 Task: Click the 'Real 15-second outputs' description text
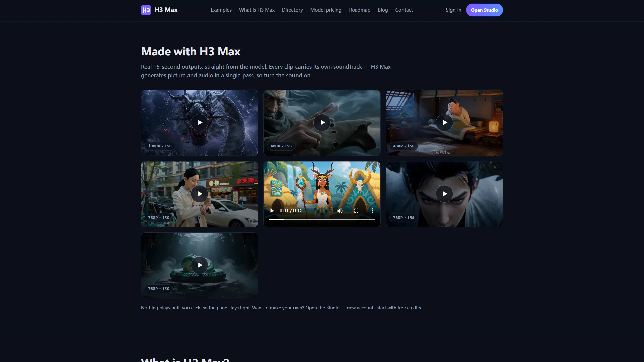click(x=266, y=71)
